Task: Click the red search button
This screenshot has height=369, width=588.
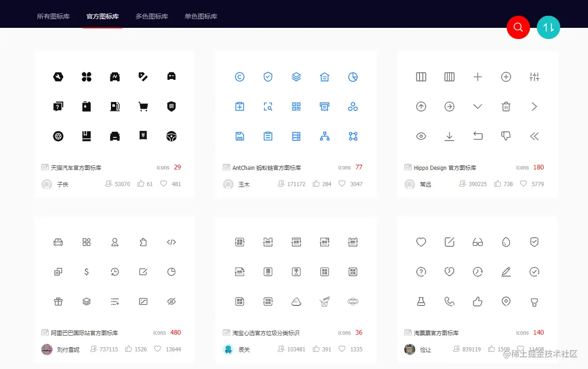Action: [x=518, y=27]
